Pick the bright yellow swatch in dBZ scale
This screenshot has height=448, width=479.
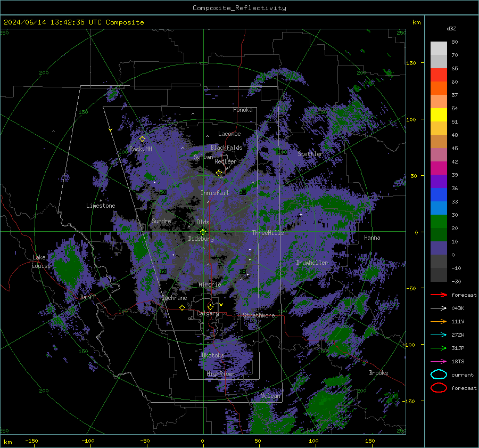pyautogui.click(x=439, y=115)
